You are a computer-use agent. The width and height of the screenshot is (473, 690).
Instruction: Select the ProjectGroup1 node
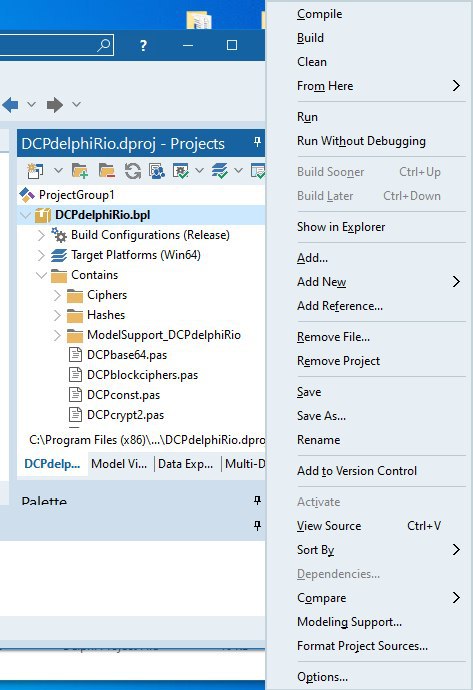click(x=77, y=195)
